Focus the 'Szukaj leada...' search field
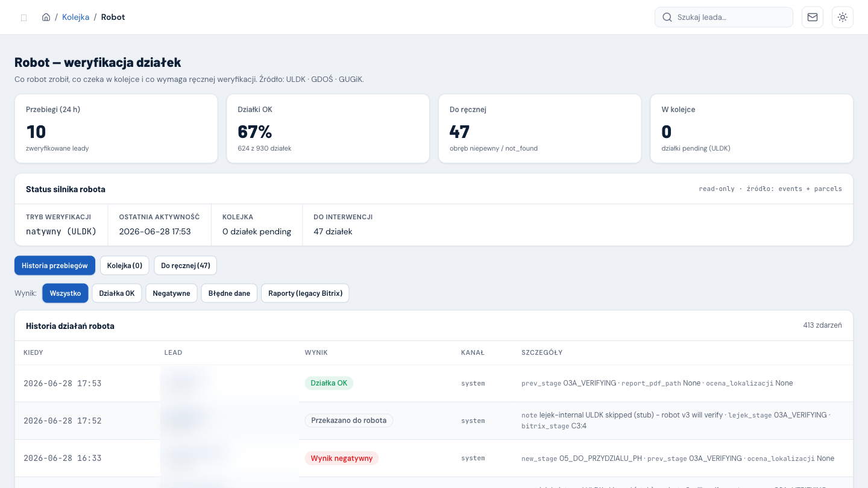 coord(724,17)
